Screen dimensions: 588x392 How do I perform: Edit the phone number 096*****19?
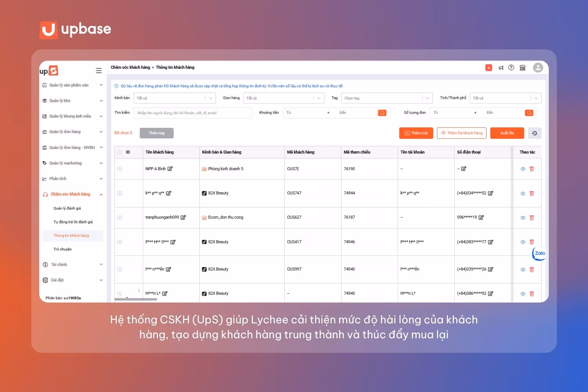click(481, 218)
